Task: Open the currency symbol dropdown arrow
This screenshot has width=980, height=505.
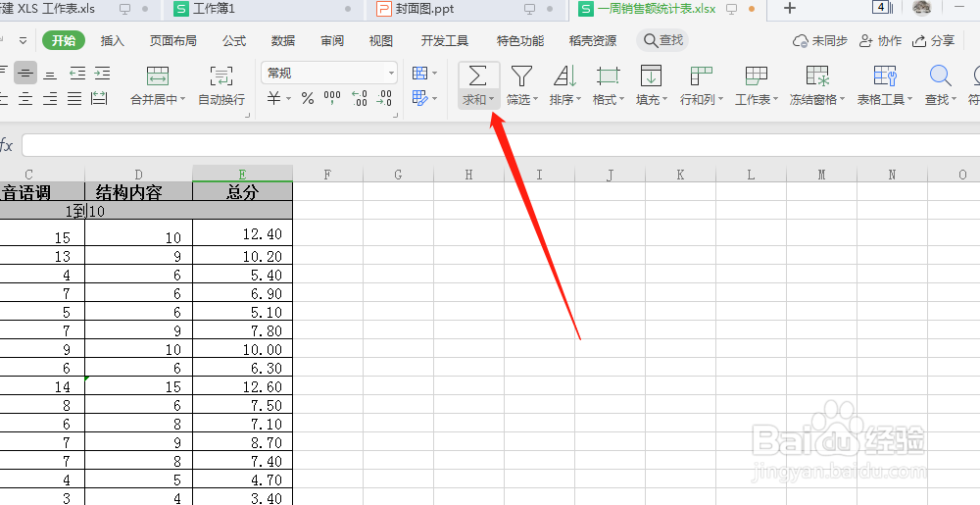Action: click(x=289, y=99)
